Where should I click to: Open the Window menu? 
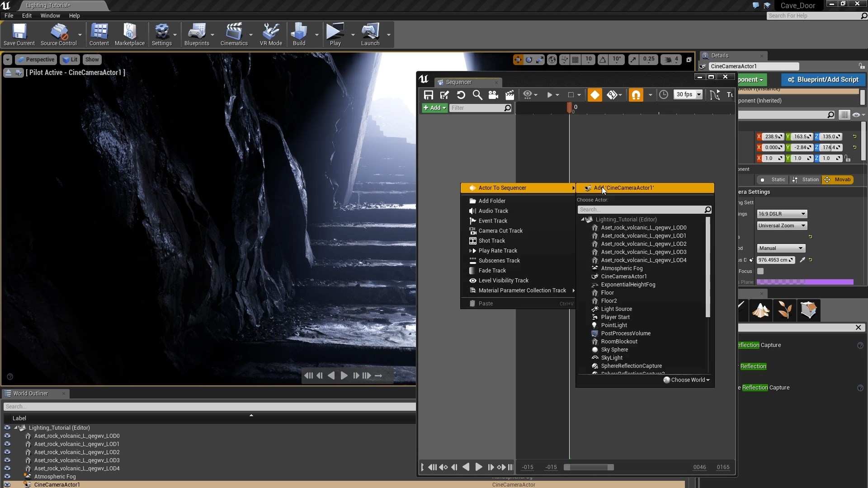(50, 15)
